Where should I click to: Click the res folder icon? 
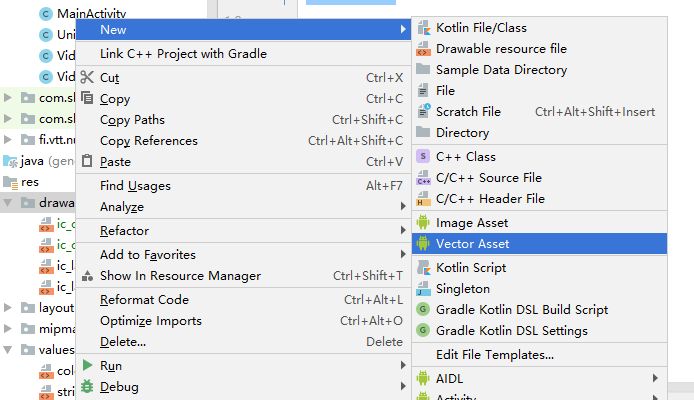tap(11, 182)
